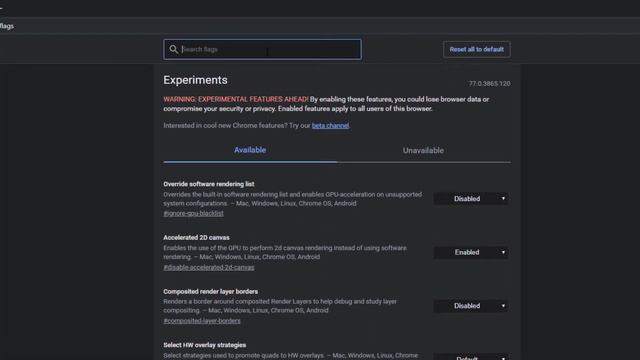640x360 pixels.
Task: Focus the Search flags input field
Action: pyautogui.click(x=262, y=49)
